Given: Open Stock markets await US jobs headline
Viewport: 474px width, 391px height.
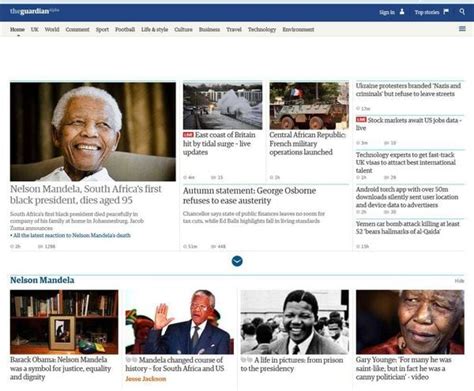Looking at the screenshot, I should coord(409,124).
